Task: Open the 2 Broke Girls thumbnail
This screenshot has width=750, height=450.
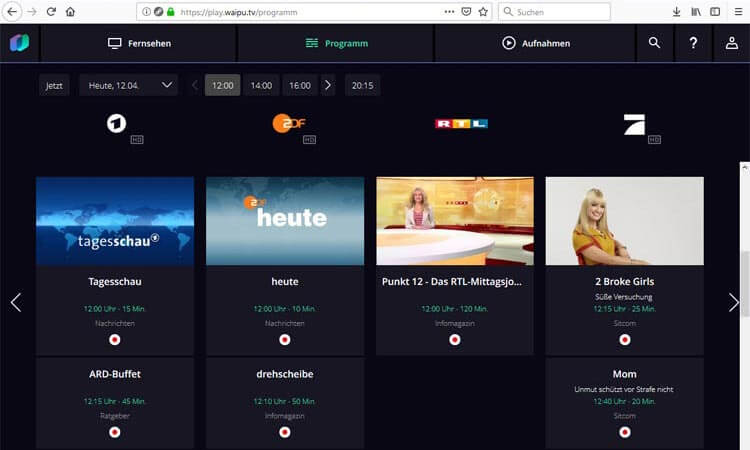Action: 625,221
